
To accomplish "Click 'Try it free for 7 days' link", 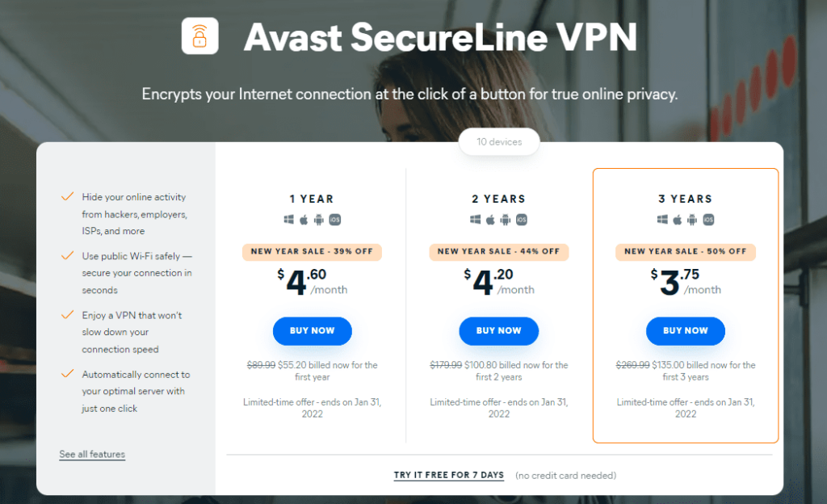I will point(449,475).
